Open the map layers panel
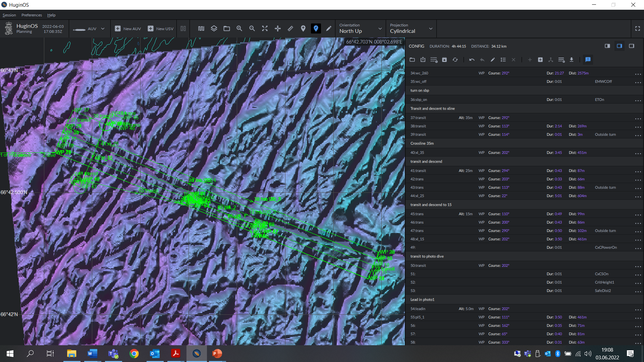Image resolution: width=644 pixels, height=362 pixels. (x=214, y=28)
